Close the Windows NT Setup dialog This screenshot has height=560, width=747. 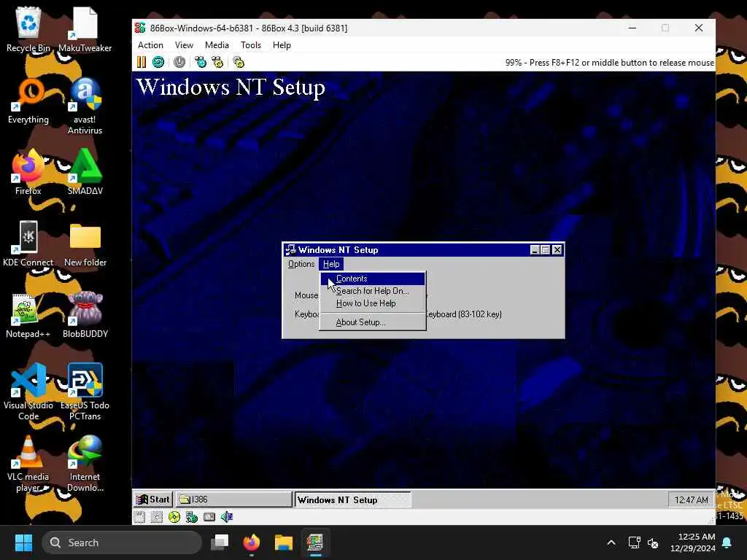tap(557, 250)
